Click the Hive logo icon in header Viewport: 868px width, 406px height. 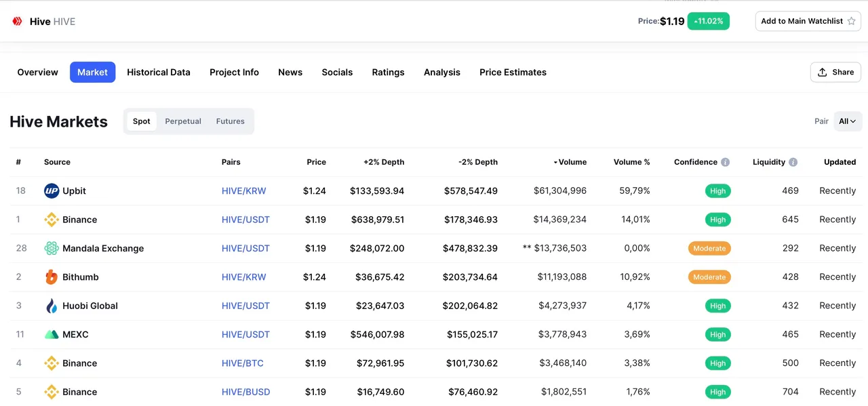tap(18, 21)
